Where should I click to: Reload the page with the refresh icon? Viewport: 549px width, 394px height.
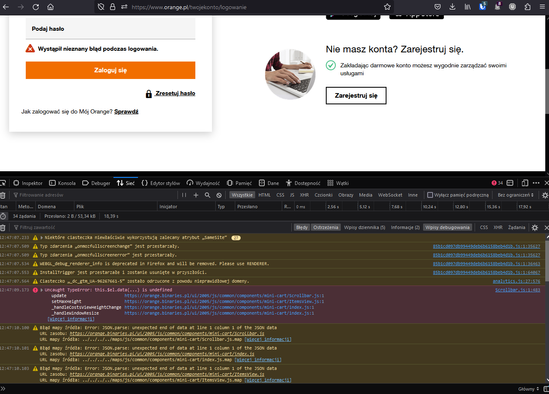[36, 7]
